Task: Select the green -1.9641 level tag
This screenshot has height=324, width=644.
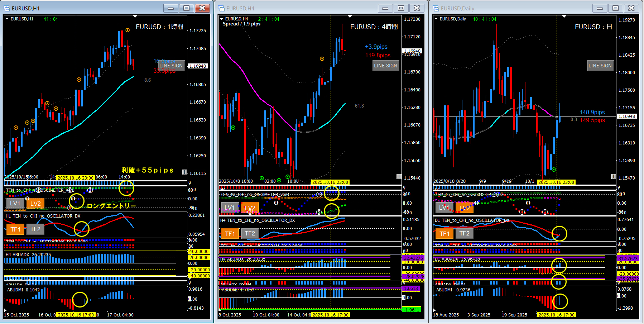Action: [412, 310]
